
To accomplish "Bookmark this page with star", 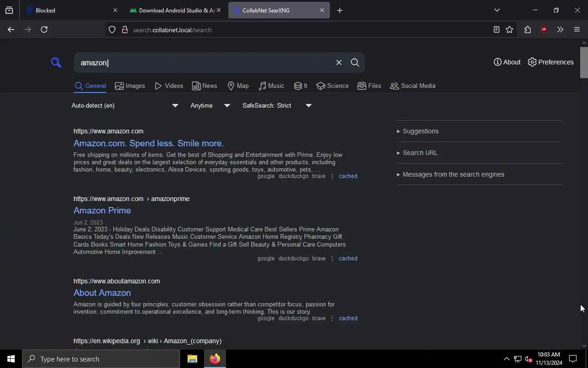I will point(509,30).
